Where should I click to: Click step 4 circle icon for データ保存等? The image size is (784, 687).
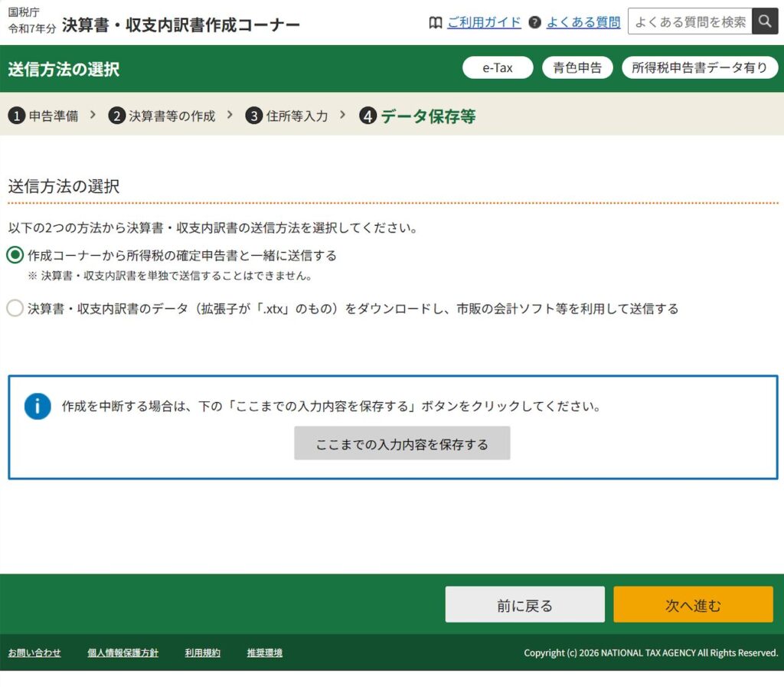tap(368, 116)
